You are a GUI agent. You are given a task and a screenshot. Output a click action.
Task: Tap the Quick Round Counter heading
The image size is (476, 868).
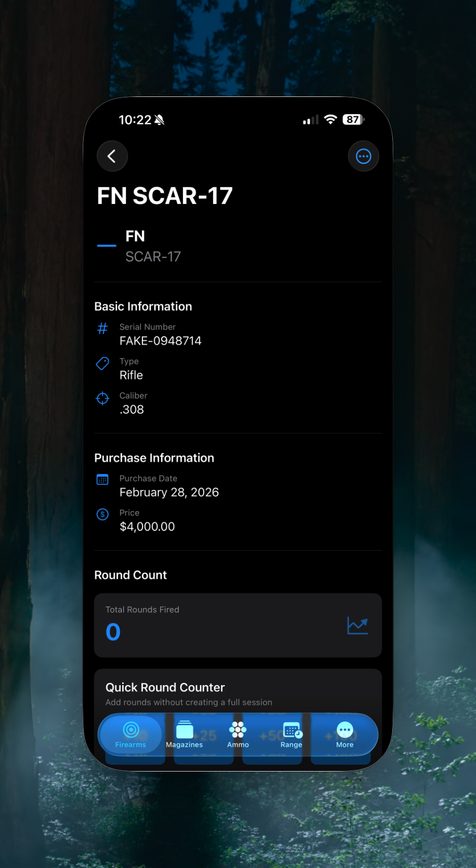165,687
